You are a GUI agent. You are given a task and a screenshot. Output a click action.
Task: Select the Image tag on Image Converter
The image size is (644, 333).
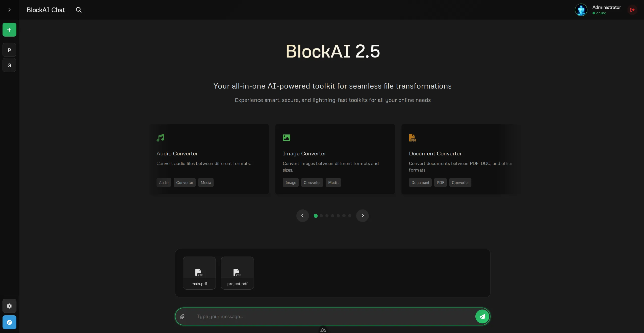(x=291, y=182)
